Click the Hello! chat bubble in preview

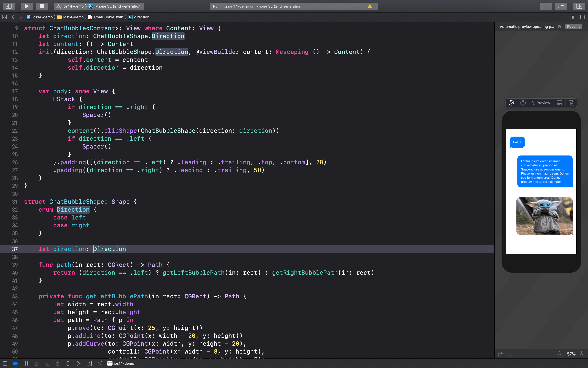tap(517, 142)
